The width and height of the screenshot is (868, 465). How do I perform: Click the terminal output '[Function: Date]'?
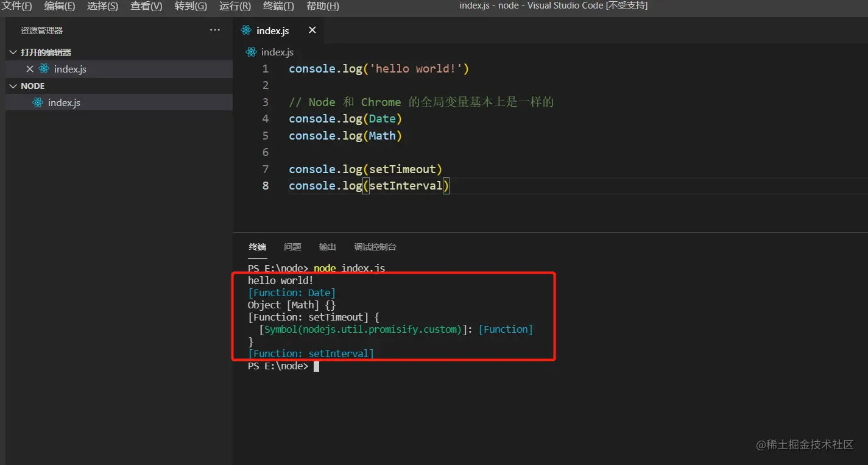coord(292,293)
